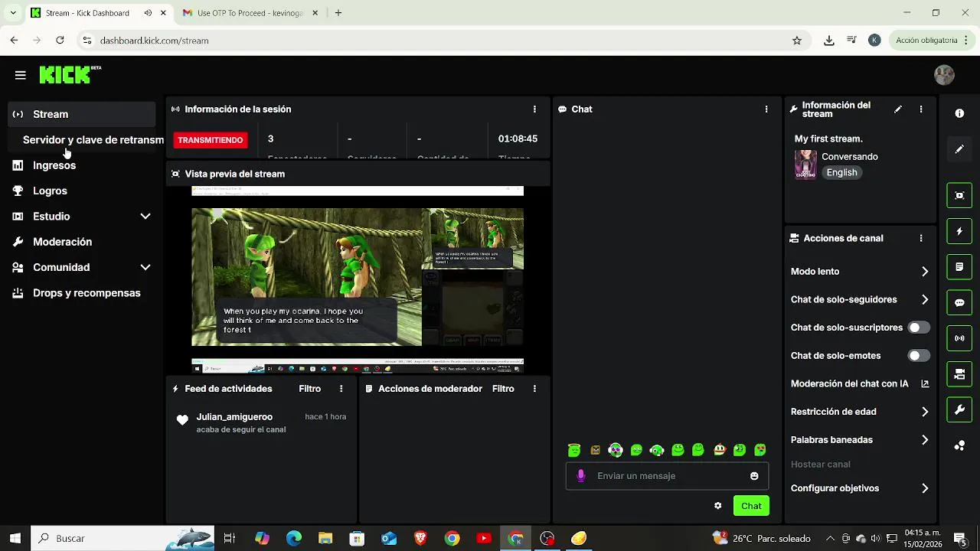Screen dimensions: 980x551
Task: Toggle the document moderator actions icon in sidebar
Action: [x=959, y=267]
